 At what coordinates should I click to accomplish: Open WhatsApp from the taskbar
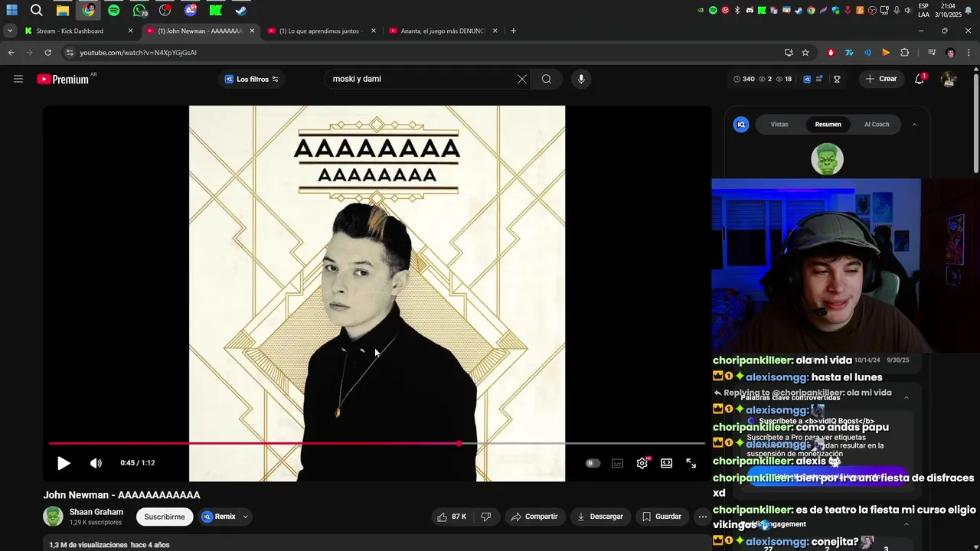coord(139,10)
